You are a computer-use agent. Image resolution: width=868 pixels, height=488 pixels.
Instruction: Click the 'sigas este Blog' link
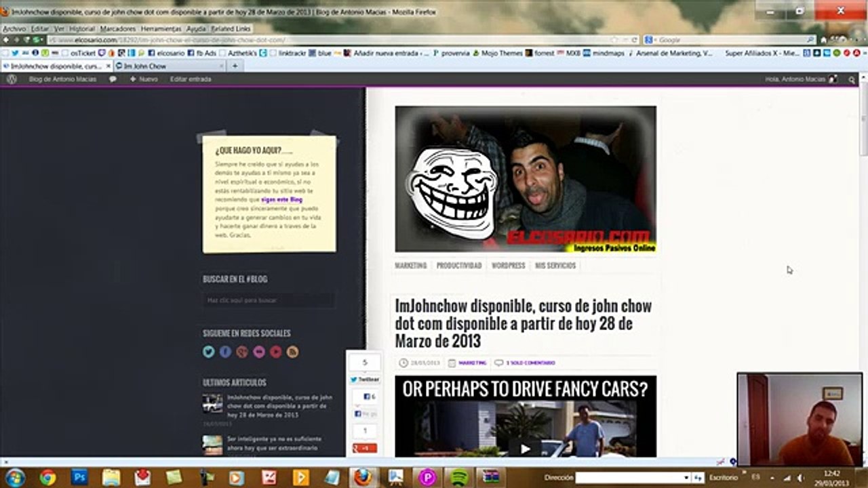[x=281, y=200]
